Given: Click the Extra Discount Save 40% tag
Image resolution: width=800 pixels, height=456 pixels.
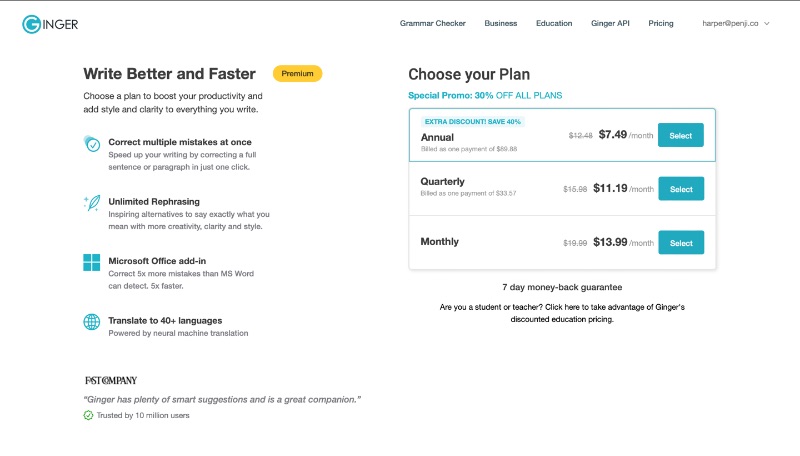Looking at the screenshot, I should (472, 121).
